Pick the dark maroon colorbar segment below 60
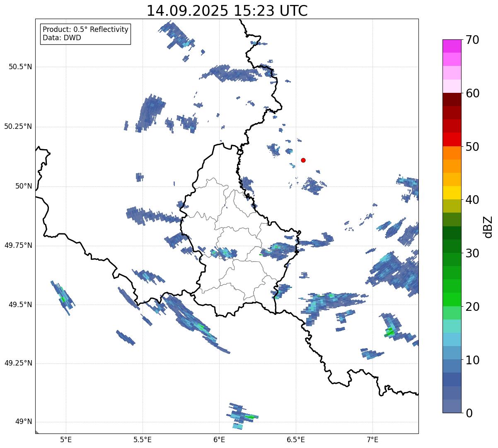 (x=452, y=99)
